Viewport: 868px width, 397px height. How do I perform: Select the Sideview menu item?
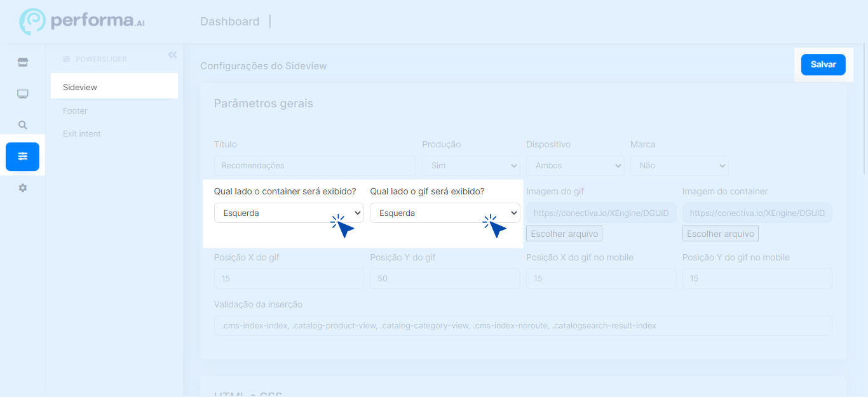pos(80,88)
